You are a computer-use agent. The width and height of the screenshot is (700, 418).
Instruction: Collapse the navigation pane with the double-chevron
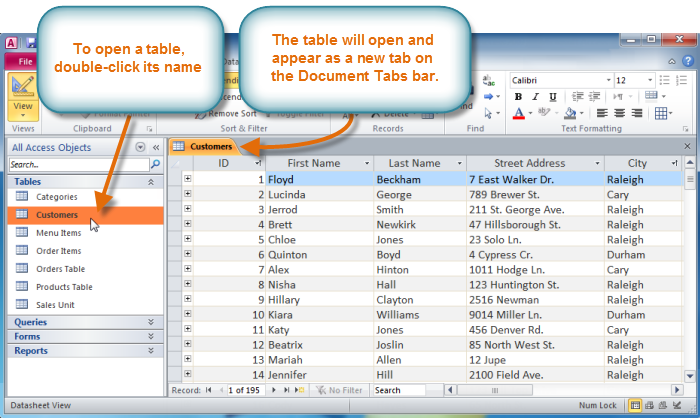[x=156, y=147]
